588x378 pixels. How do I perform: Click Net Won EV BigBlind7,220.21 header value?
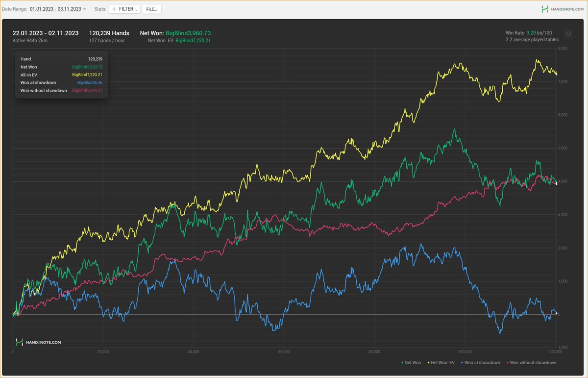click(x=179, y=40)
